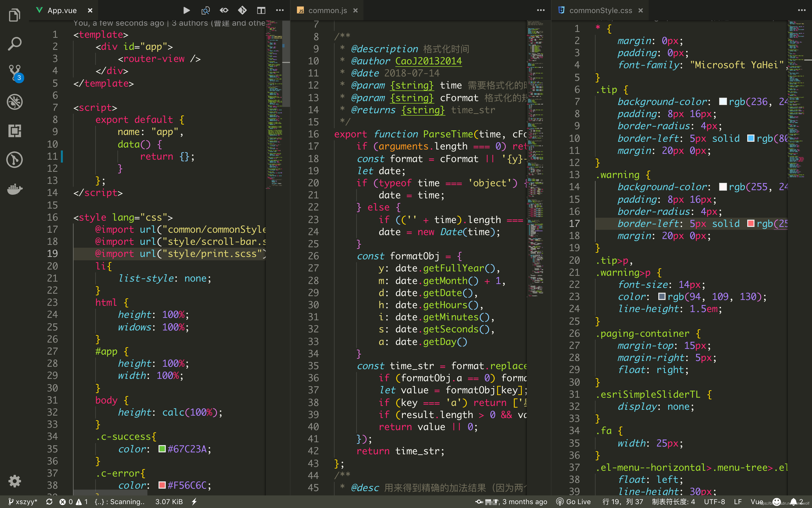812x508 pixels.
Task: Click line number 17 in commonStyle.css
Action: point(574,224)
